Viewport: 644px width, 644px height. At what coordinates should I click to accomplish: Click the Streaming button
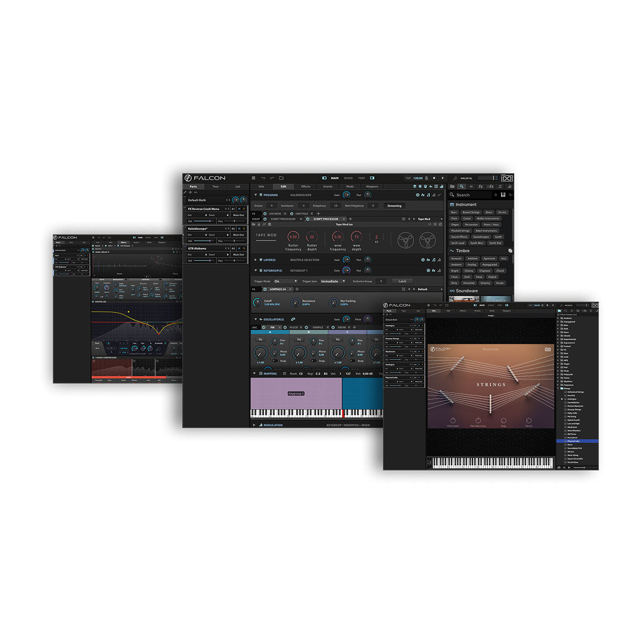pyautogui.click(x=394, y=206)
